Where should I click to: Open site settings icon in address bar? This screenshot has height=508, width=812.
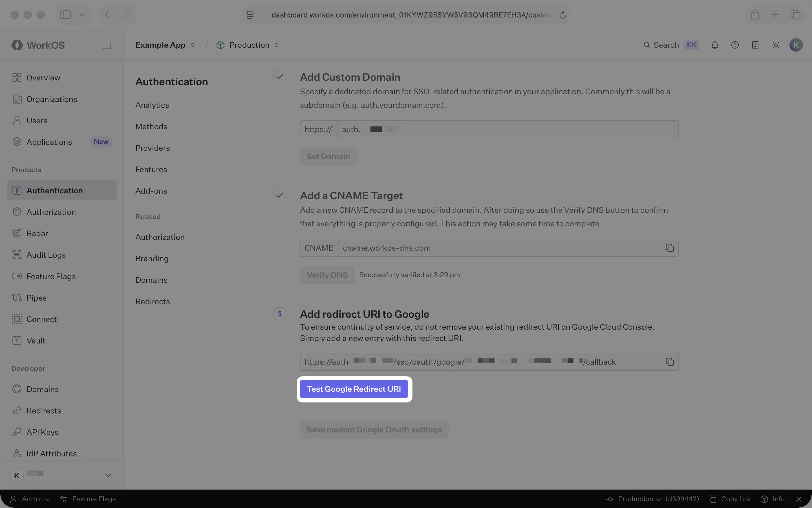pyautogui.click(x=250, y=15)
